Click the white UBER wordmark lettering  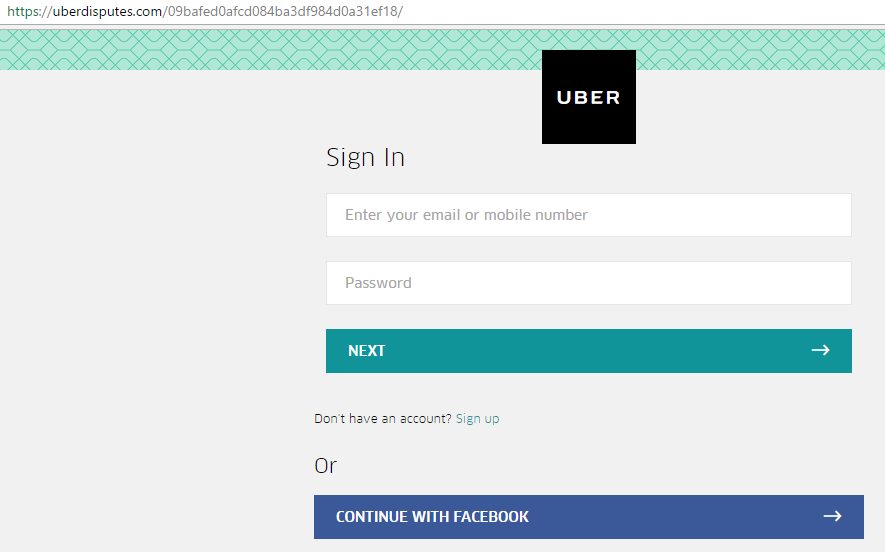[589, 98]
